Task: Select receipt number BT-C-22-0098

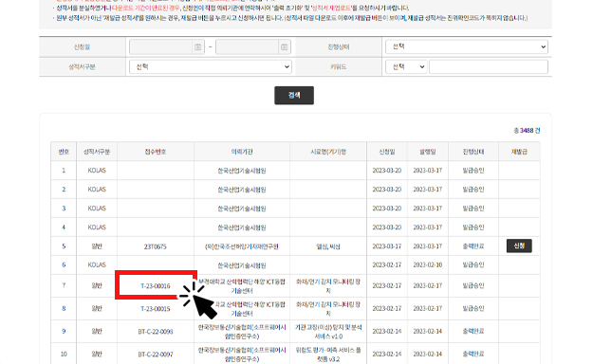Action: tap(156, 332)
